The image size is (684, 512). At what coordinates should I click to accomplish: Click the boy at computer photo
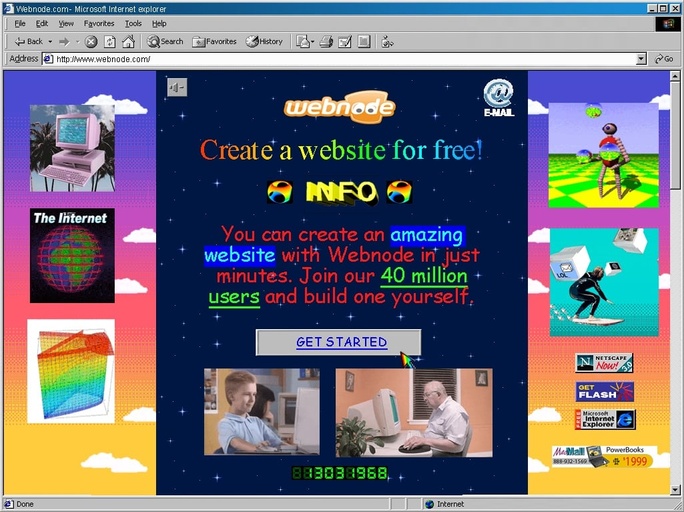(262, 412)
